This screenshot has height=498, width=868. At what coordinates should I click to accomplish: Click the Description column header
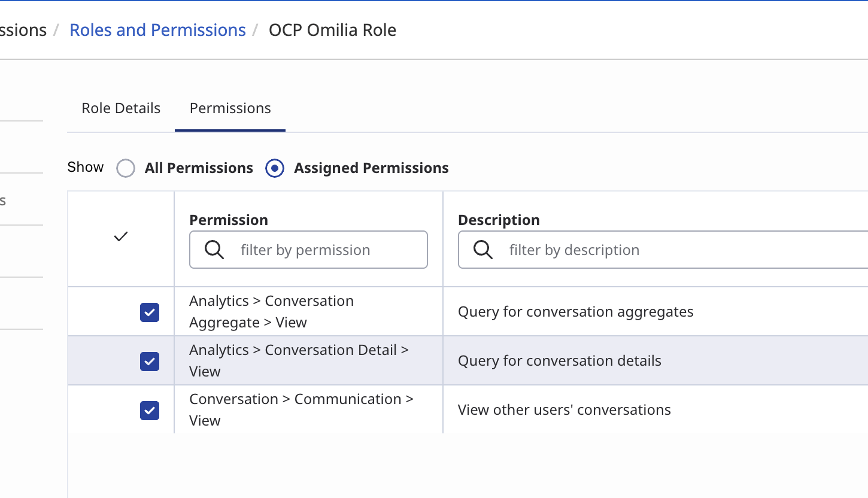(x=499, y=220)
